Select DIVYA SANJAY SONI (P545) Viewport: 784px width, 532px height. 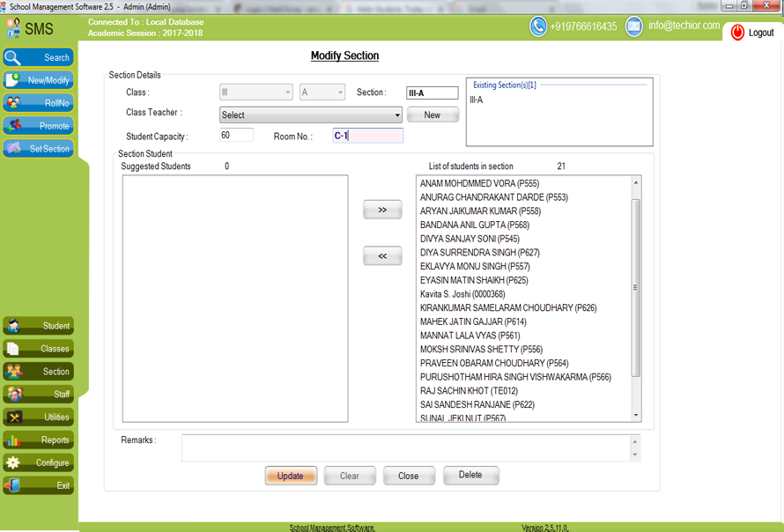pyautogui.click(x=470, y=239)
